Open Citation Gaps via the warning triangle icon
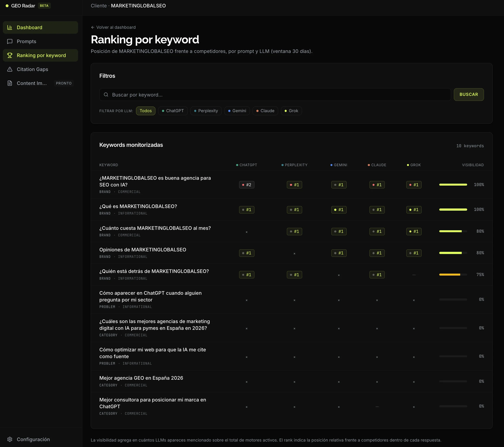This screenshot has width=504, height=447. 10,69
